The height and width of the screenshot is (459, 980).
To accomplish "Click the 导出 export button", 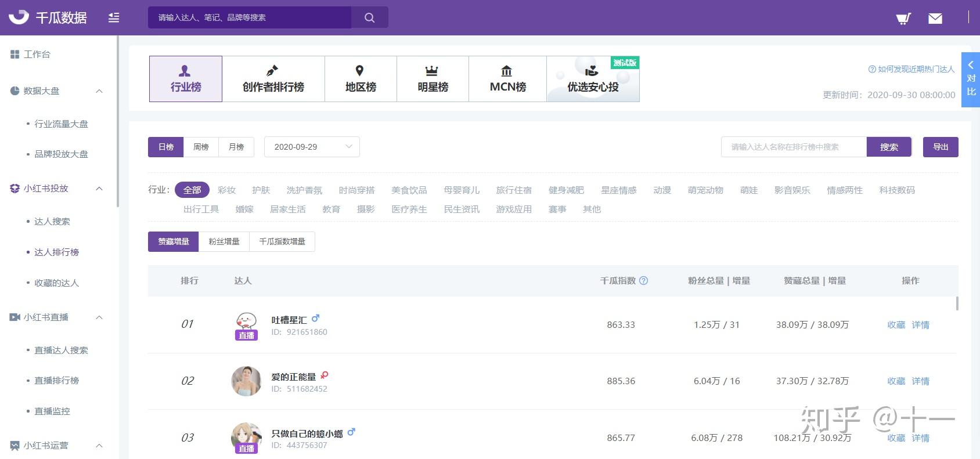I will point(941,147).
